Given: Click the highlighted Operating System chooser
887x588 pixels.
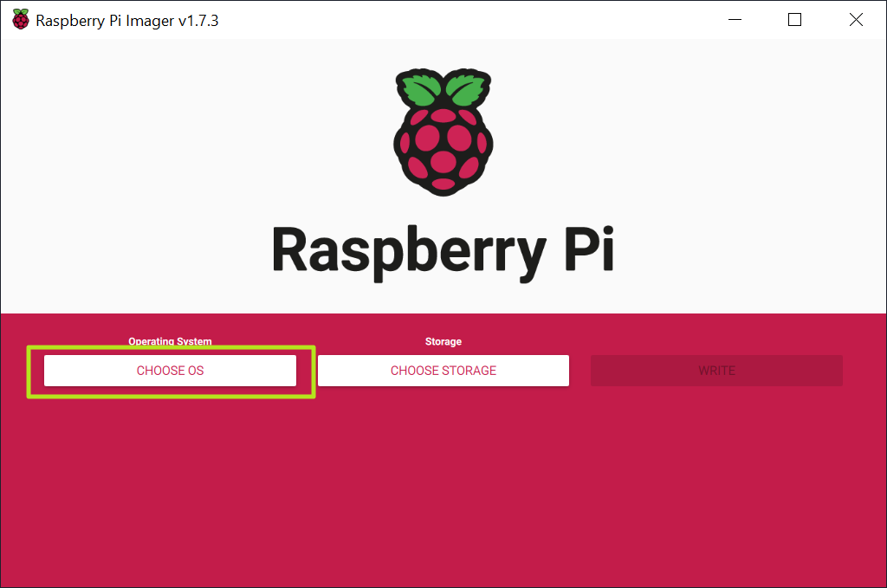Looking at the screenshot, I should click(170, 370).
